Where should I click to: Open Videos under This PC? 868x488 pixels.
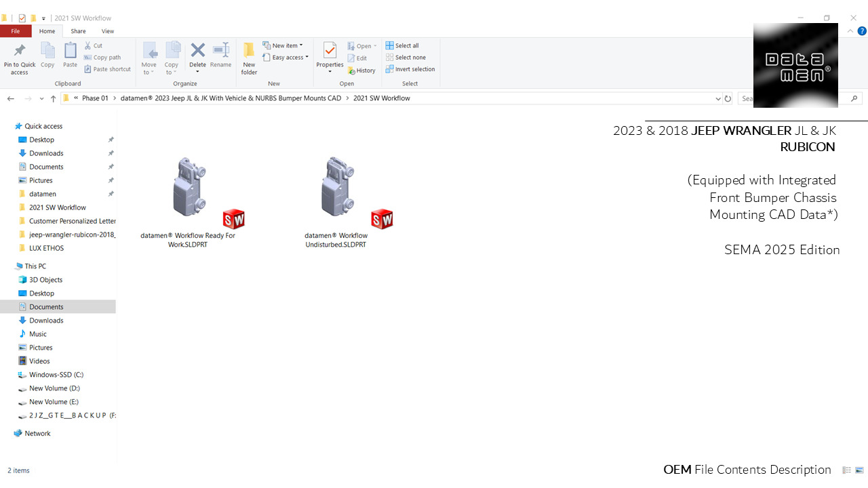(39, 361)
